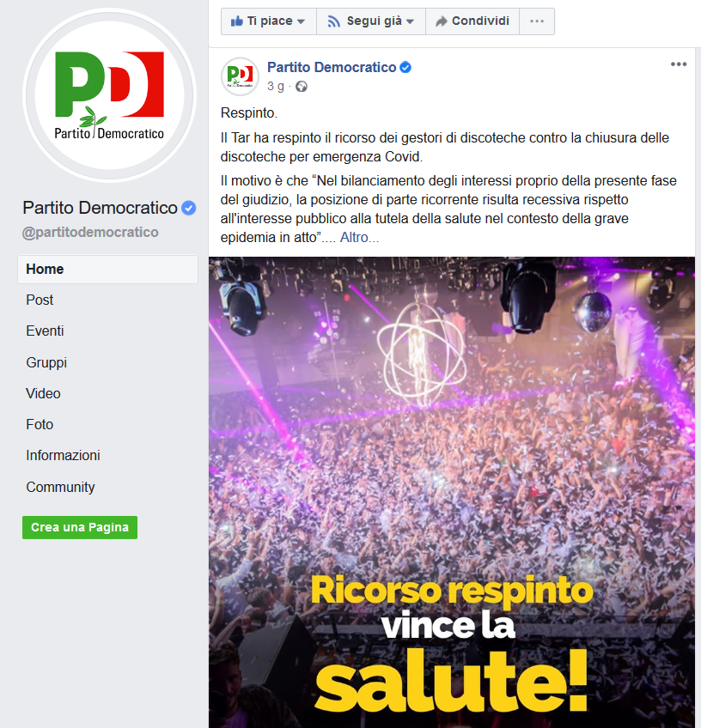
Task: Go to the Foto sidebar section
Action: [x=40, y=424]
